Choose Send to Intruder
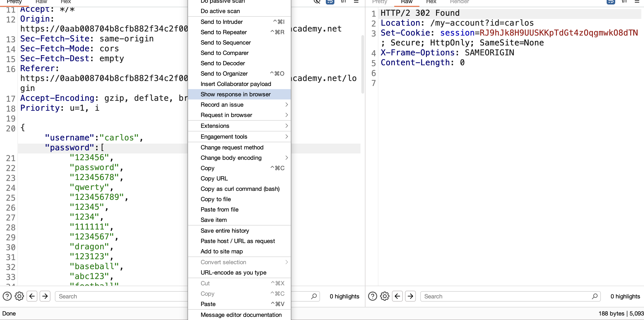This screenshot has width=644, height=320. pyautogui.click(x=239, y=22)
